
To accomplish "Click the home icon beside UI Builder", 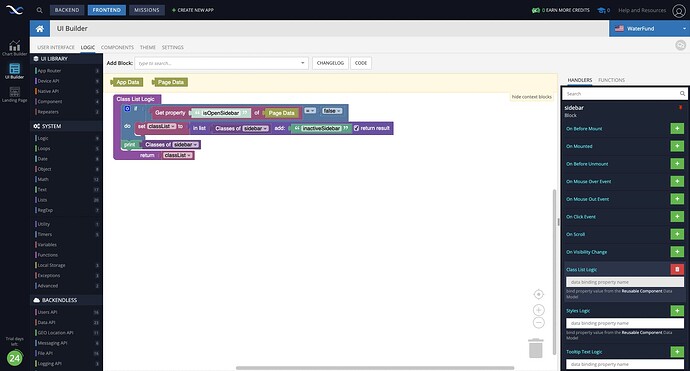I will pos(40,29).
